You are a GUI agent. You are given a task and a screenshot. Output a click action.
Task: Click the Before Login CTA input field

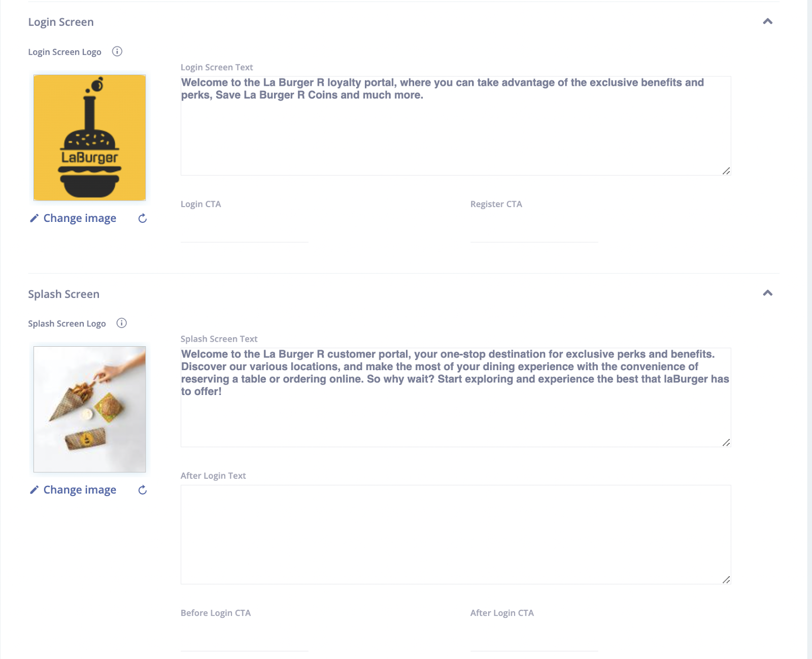click(x=245, y=640)
